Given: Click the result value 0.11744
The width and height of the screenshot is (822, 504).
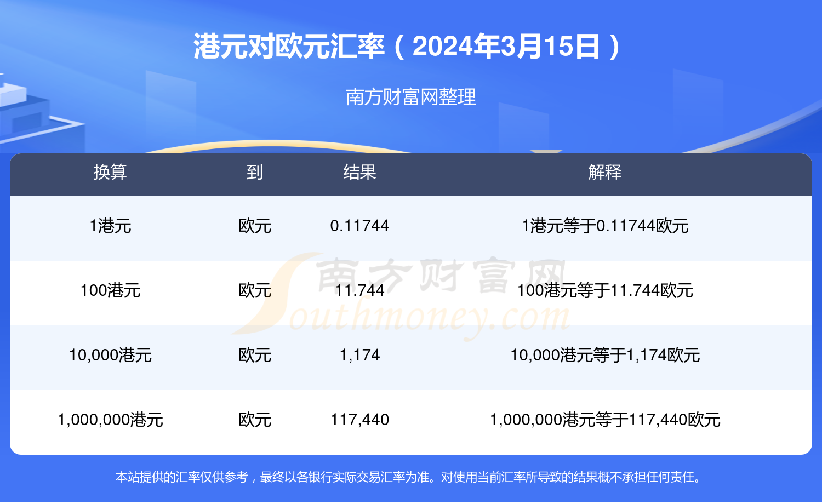Looking at the screenshot, I should click(x=359, y=226).
